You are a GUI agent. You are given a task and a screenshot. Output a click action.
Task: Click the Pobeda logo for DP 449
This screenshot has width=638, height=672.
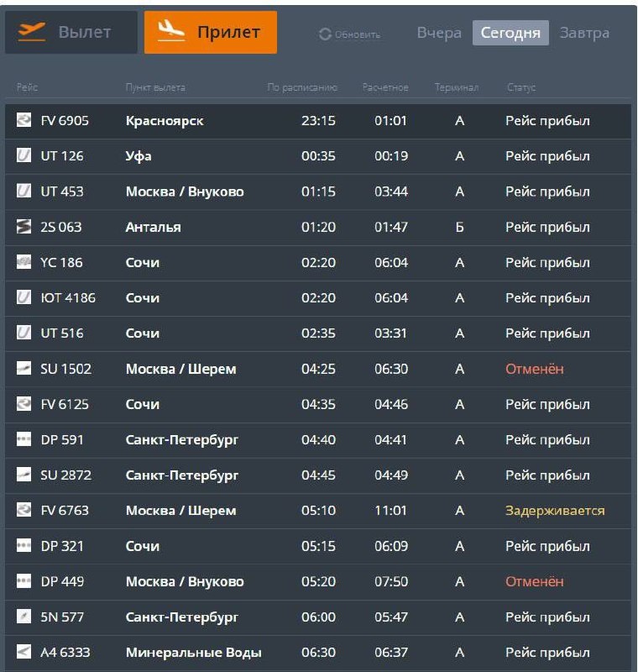tap(24, 580)
